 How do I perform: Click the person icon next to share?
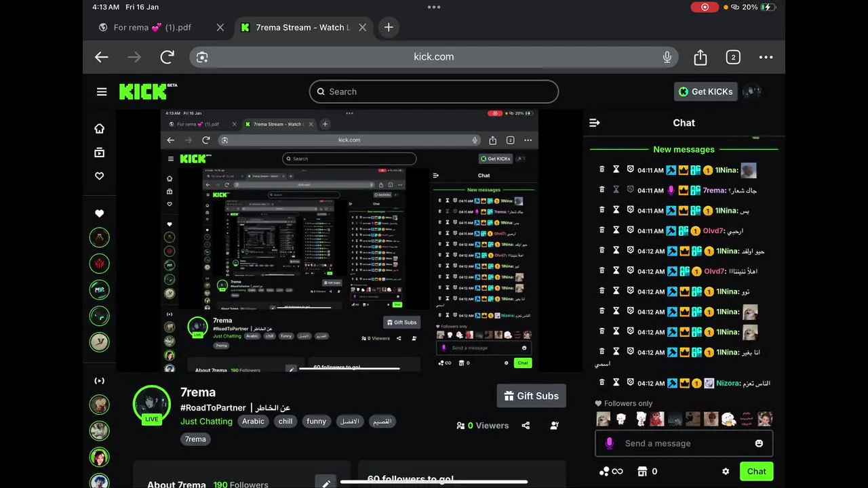pos(555,426)
